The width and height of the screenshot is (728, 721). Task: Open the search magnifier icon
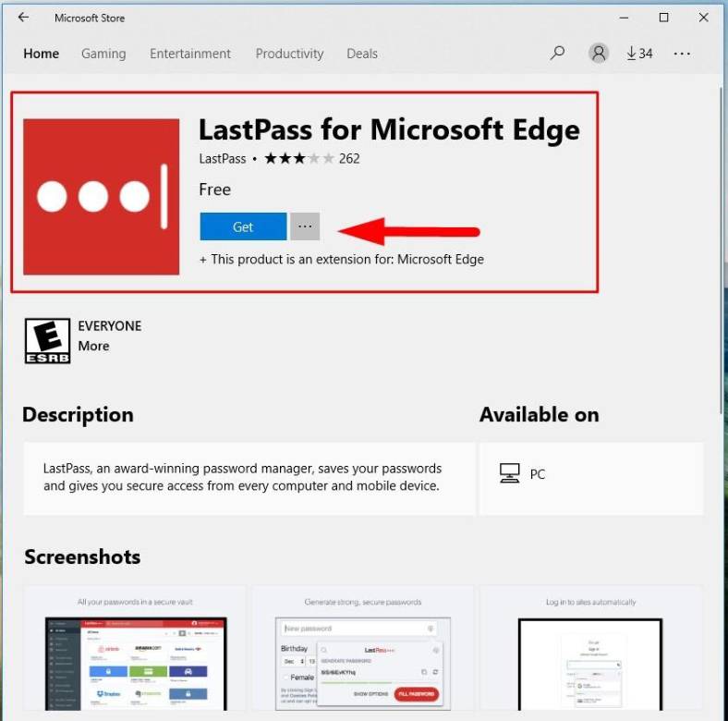coord(557,53)
